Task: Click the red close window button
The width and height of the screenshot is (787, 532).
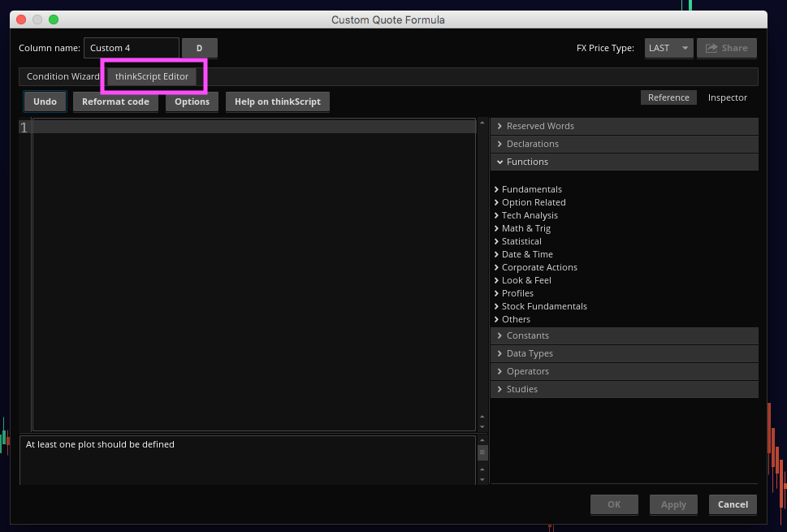Action: point(21,19)
